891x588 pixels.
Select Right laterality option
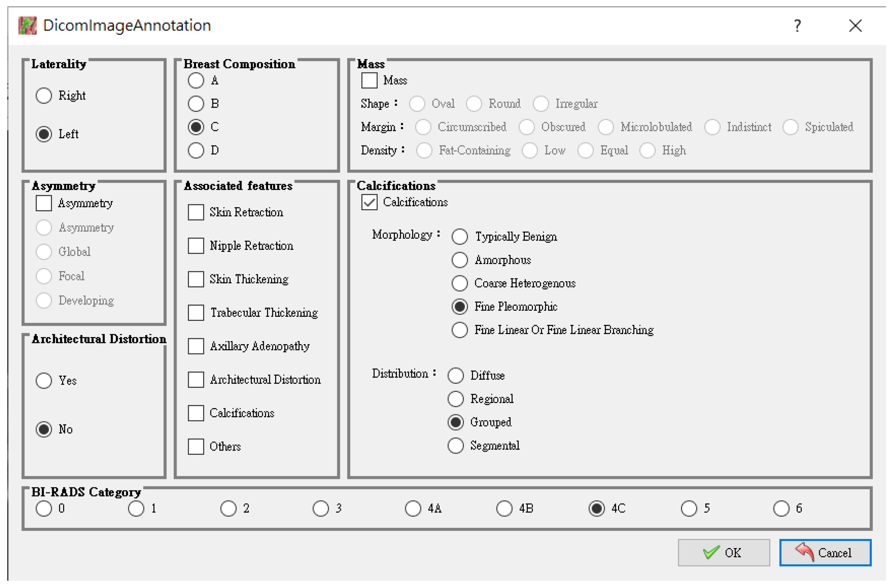(44, 96)
